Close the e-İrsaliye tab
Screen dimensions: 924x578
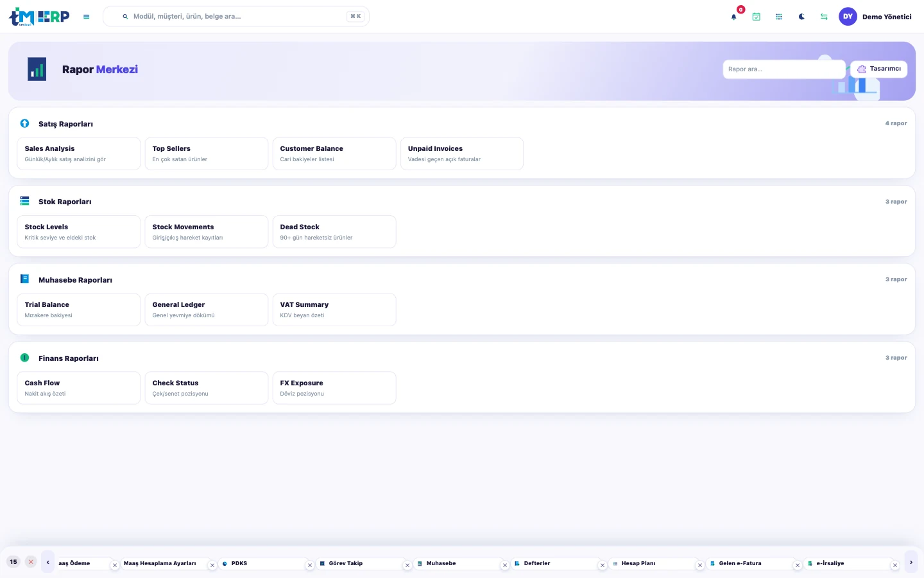tap(895, 566)
